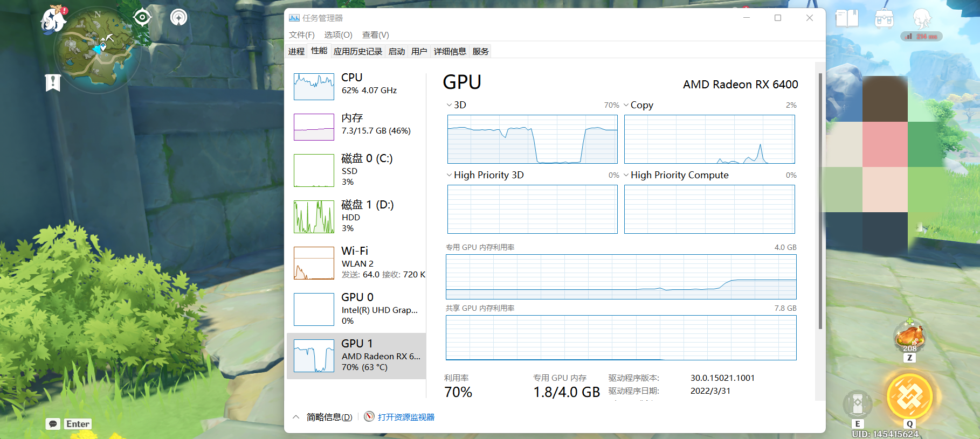
Task: Select the 性能 tab
Action: (319, 51)
